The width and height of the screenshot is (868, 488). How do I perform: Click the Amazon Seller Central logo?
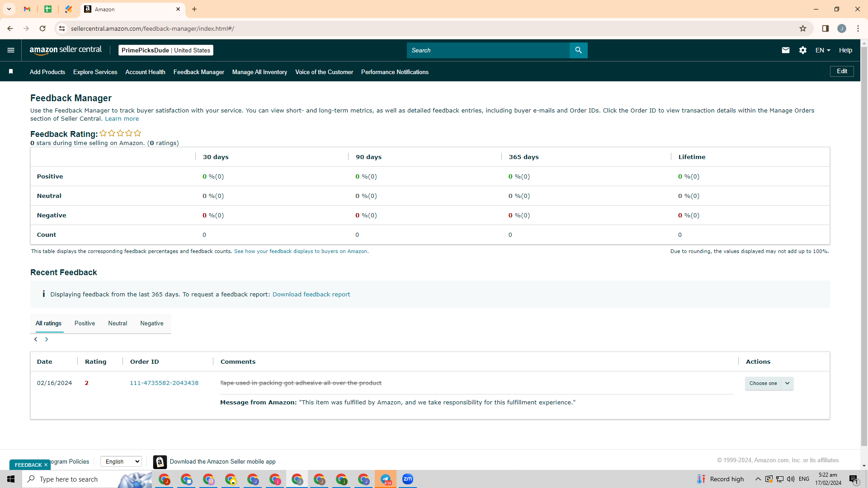point(66,50)
